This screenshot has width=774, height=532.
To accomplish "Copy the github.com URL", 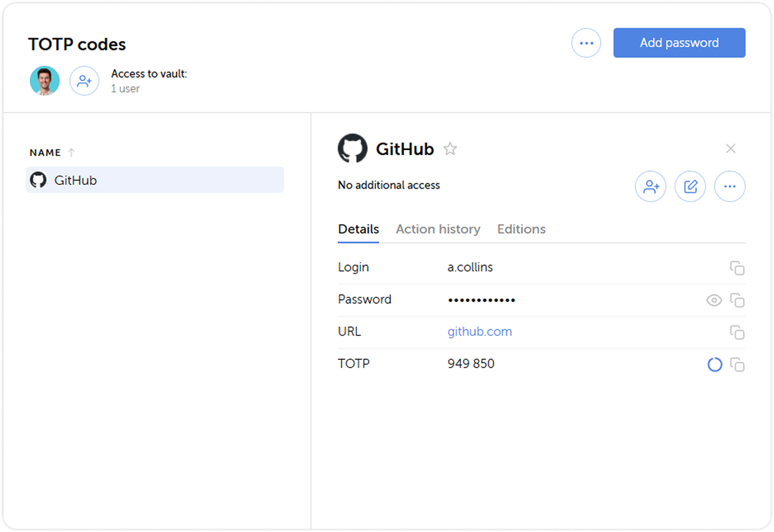I will coord(737,332).
